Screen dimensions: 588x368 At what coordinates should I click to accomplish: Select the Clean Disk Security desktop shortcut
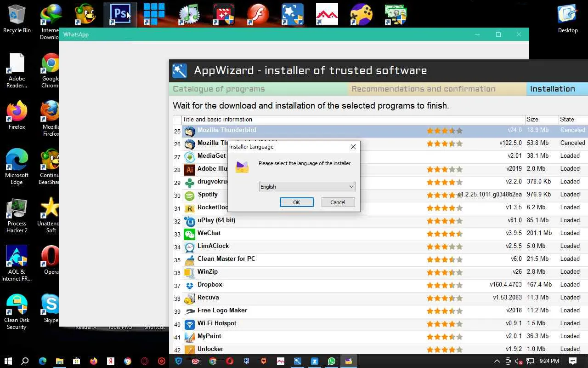[17, 312]
